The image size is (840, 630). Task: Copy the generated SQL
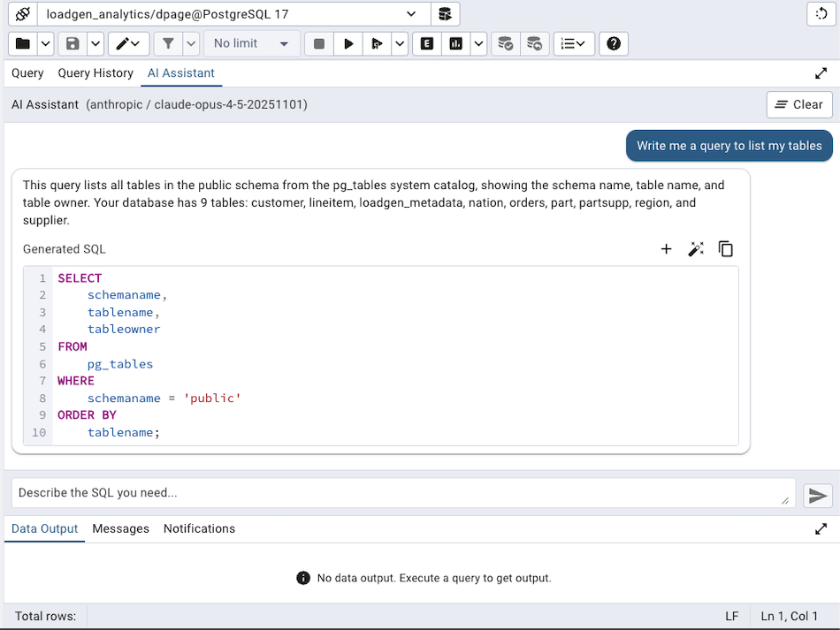click(x=725, y=248)
